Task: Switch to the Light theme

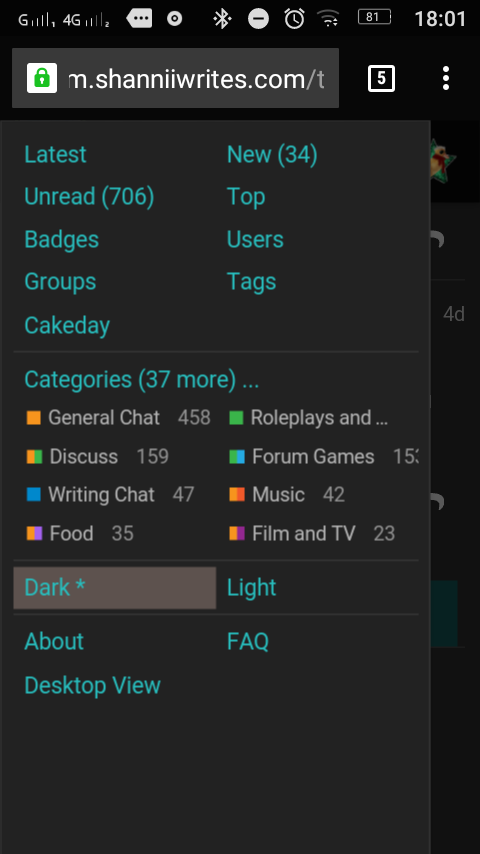Action: 252,588
